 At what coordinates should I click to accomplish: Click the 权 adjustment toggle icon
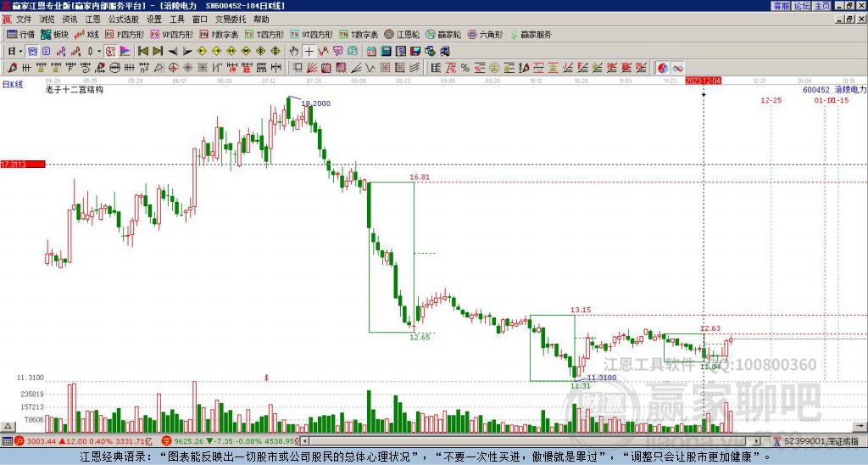[111, 52]
